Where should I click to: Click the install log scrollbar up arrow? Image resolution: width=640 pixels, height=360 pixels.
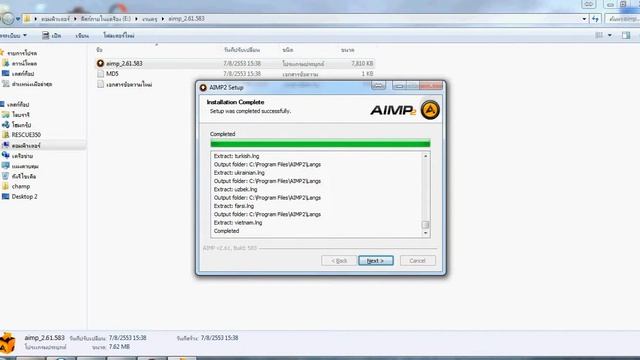[x=426, y=156]
